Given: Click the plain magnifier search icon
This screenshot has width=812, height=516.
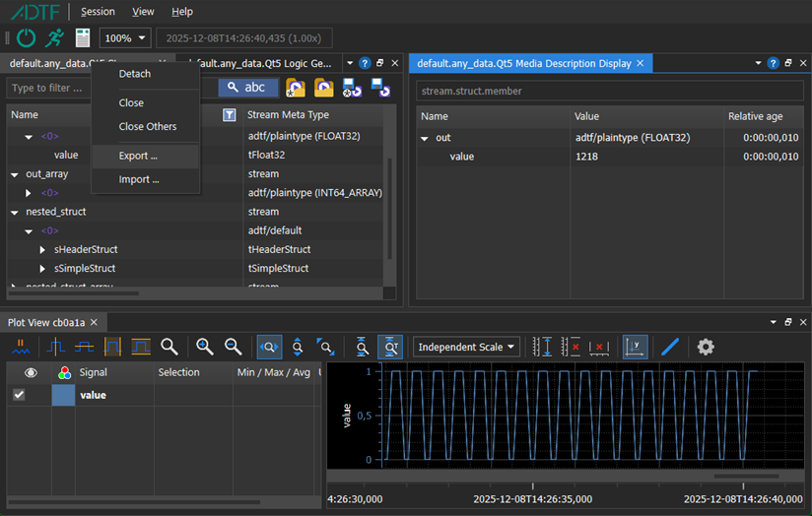Looking at the screenshot, I should [x=169, y=347].
